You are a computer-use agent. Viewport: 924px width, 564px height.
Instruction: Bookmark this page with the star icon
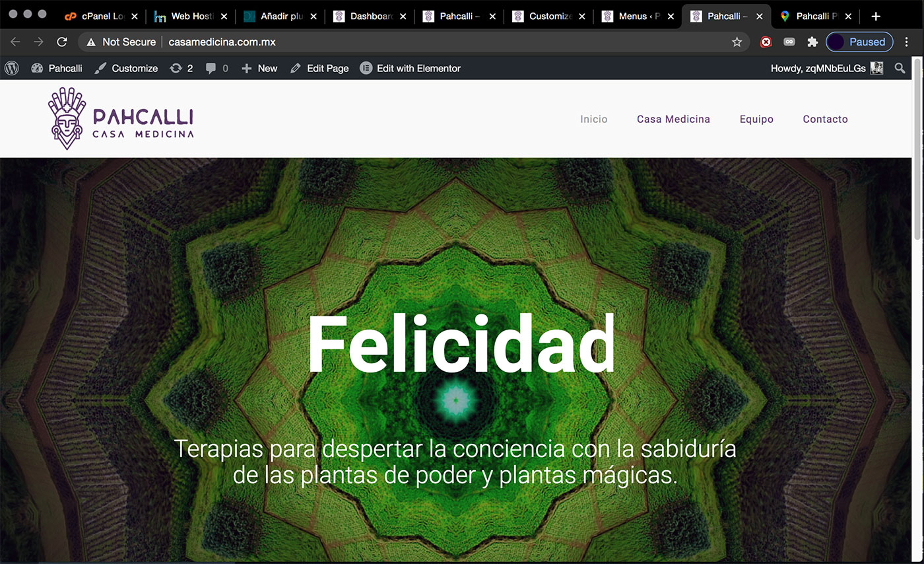tap(737, 42)
